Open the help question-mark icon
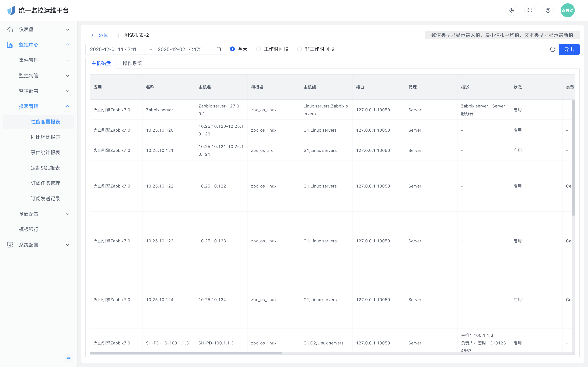This screenshot has width=588, height=367. click(x=548, y=10)
